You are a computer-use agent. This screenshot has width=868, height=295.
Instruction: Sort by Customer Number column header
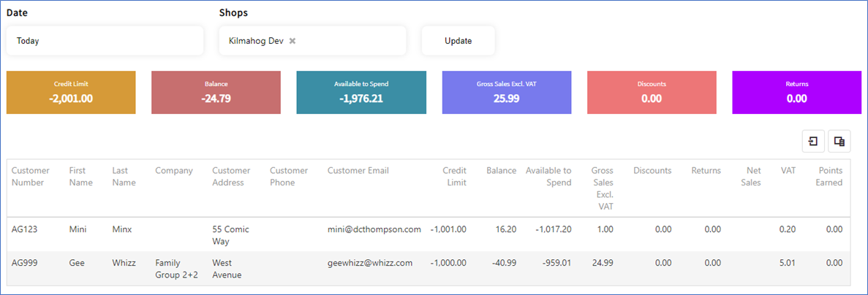click(x=31, y=176)
